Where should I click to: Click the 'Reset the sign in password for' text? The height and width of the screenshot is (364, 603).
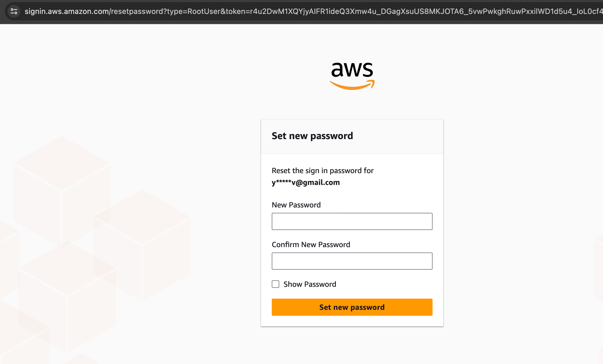pos(323,171)
